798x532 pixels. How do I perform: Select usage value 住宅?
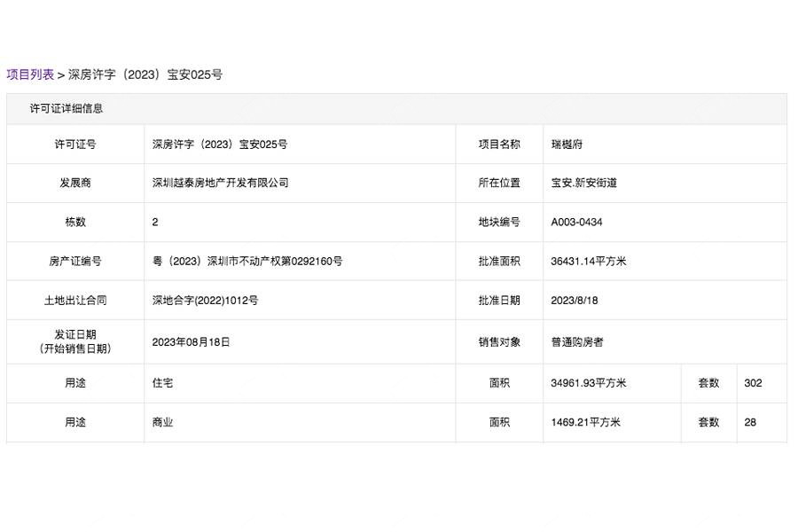click(x=162, y=383)
